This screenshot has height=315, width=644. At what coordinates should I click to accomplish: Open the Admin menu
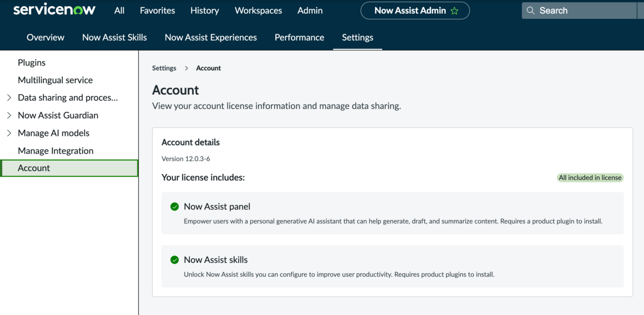click(x=310, y=11)
